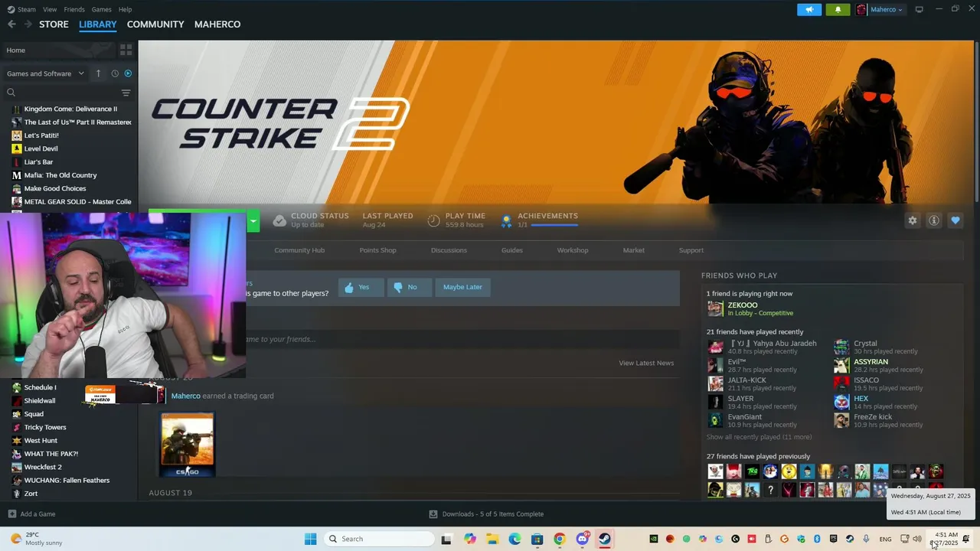980x551 pixels.
Task: Show all recently played friends
Action: (x=759, y=437)
